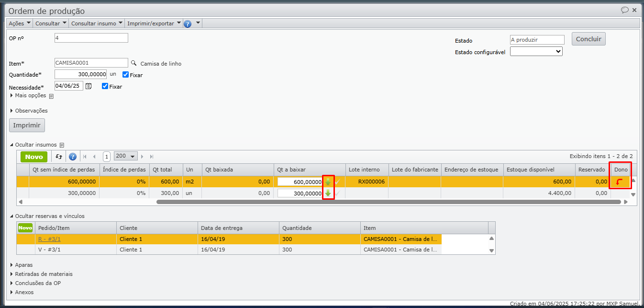Click left arrow of the horizontal scrollbar
Image resolution: width=644 pixels, height=308 pixels.
pos(20,202)
